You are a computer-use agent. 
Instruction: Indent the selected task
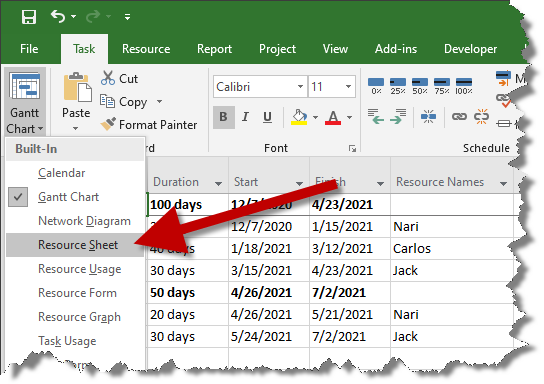398,117
